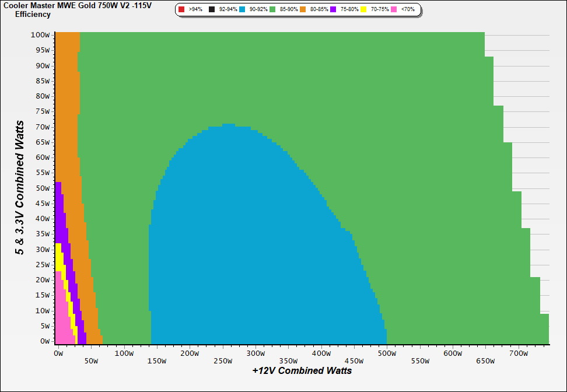Image resolution: width=567 pixels, height=392 pixels.
Task: Click the '+12V Combined Watts' x-axis title
Action: (302, 370)
